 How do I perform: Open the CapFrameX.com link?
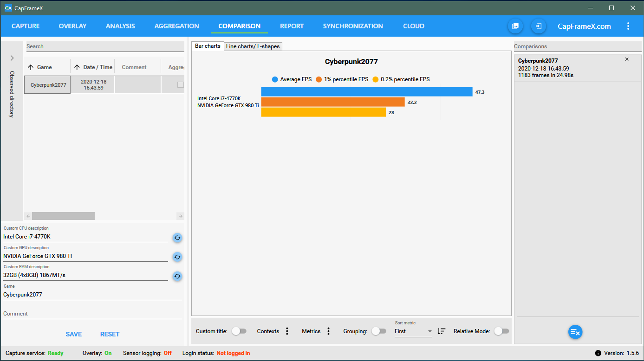click(x=584, y=26)
